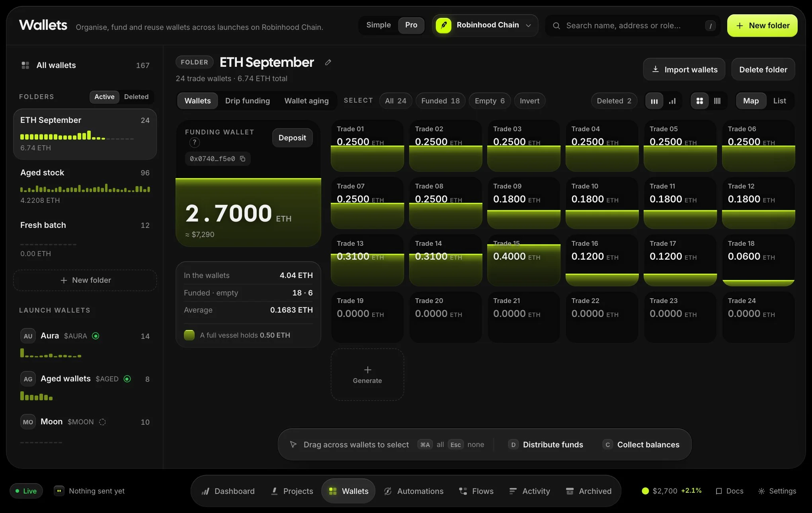Select the Trade 15 wallet vessel
Screen dimensions: 812x513
[524, 260]
